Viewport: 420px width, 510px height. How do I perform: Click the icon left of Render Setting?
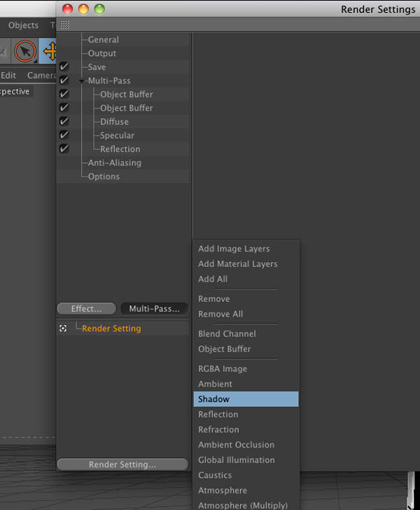click(63, 329)
